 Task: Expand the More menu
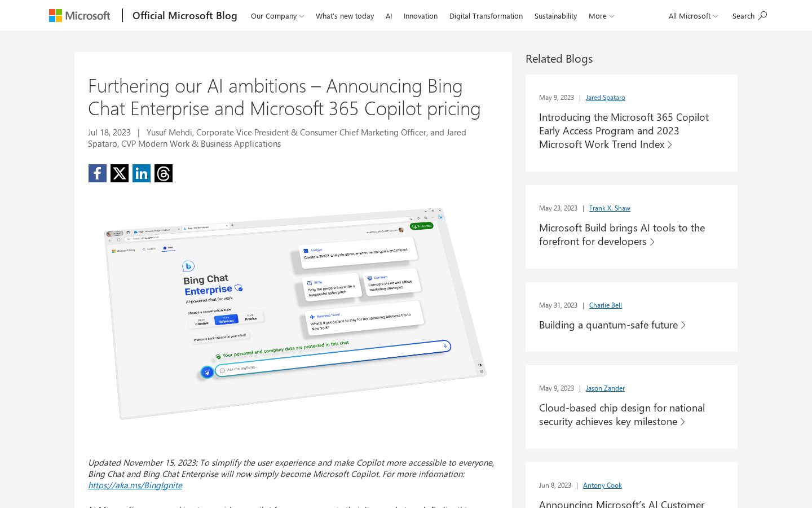point(602,16)
